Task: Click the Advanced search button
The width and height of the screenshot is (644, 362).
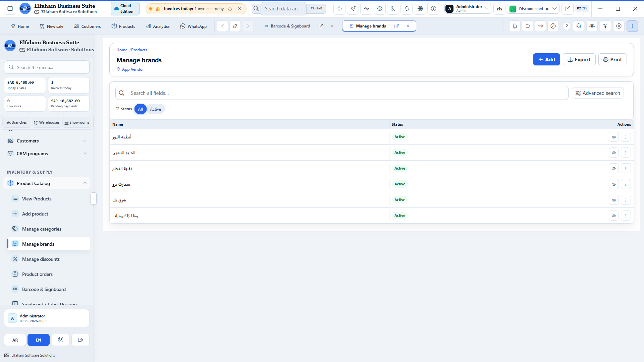Action: 598,93
